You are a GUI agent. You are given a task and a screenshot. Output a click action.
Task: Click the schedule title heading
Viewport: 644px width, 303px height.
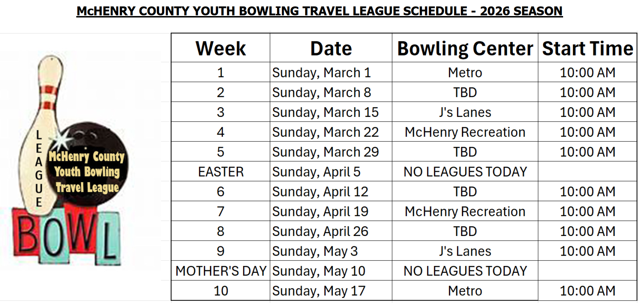(x=319, y=11)
